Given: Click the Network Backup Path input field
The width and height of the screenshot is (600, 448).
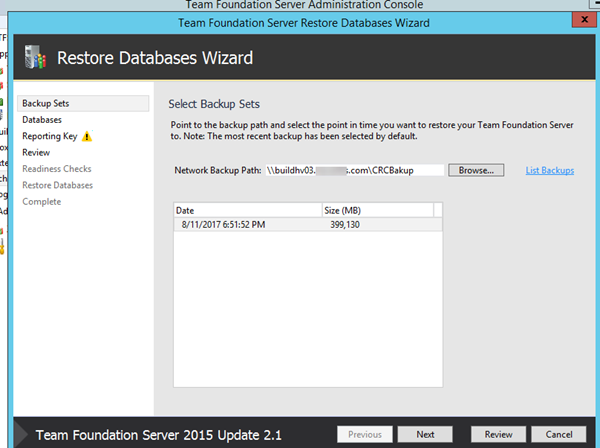Looking at the screenshot, I should click(354, 170).
